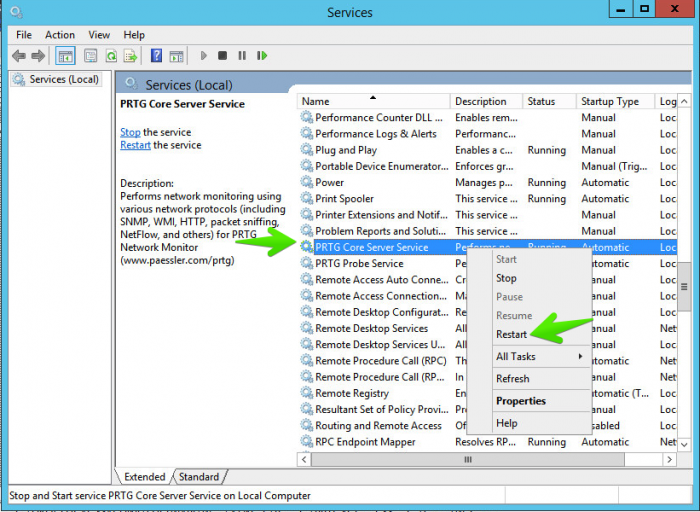700x512 pixels.
Task: Click the Restart the service link
Action: 135,145
